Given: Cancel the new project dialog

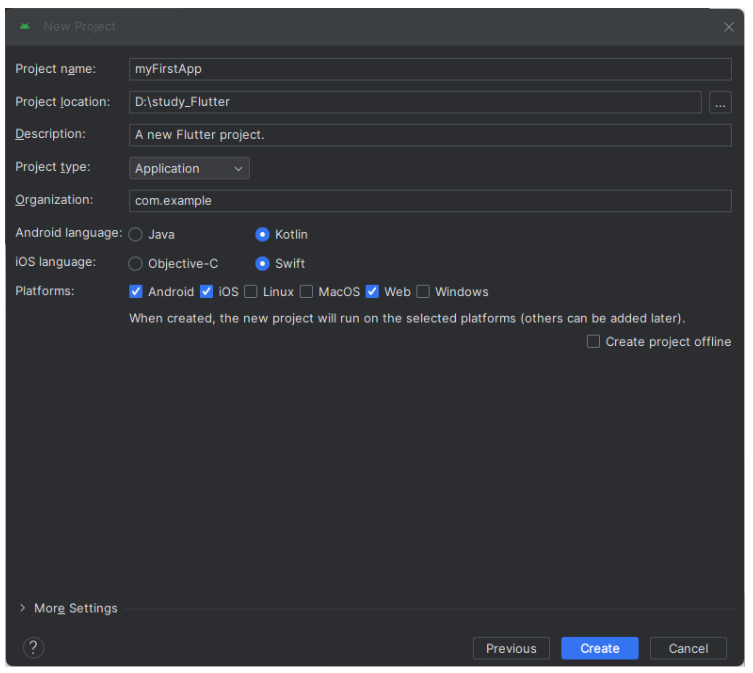Looking at the screenshot, I should 688,649.
